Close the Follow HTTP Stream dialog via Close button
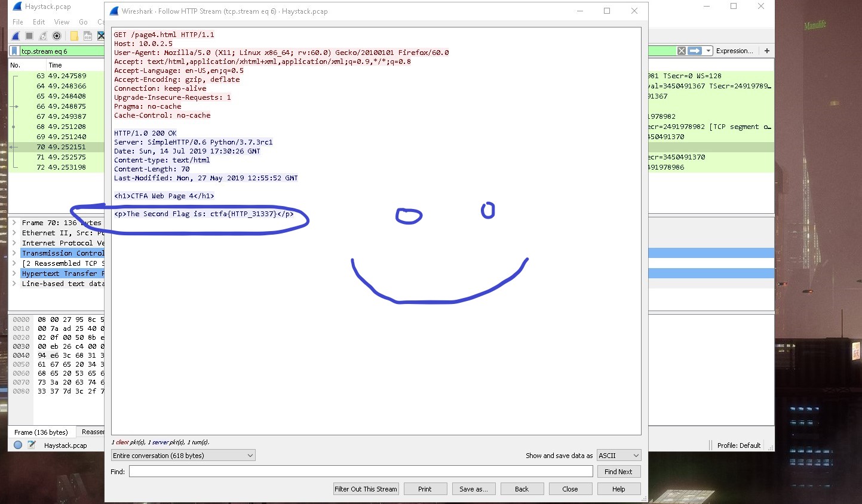Viewport: 862px width, 504px height. click(x=570, y=488)
